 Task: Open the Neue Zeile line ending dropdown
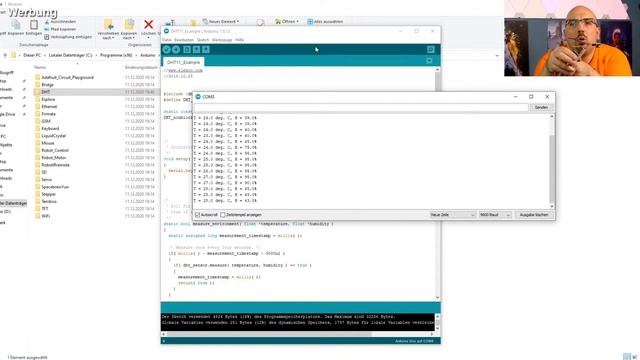pos(453,215)
